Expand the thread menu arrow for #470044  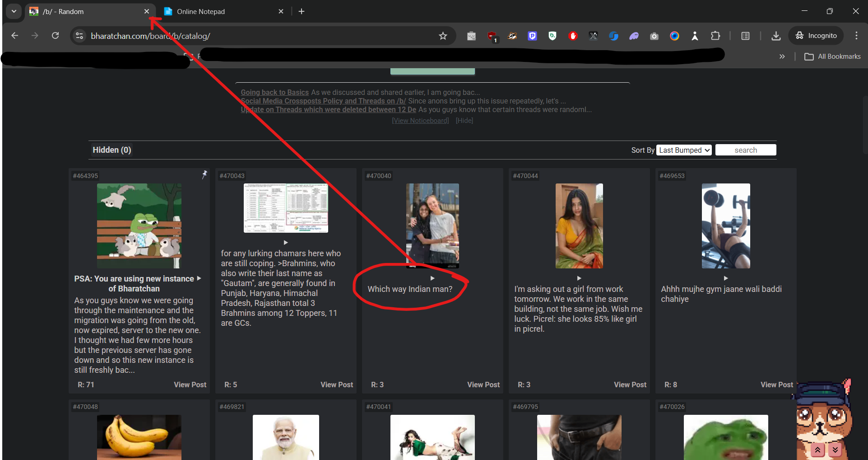tap(579, 278)
